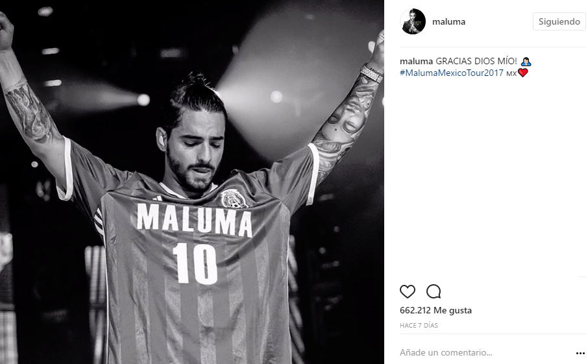Click the MALUMA lettering on the jersey
588x364 pixels.
pos(194,219)
